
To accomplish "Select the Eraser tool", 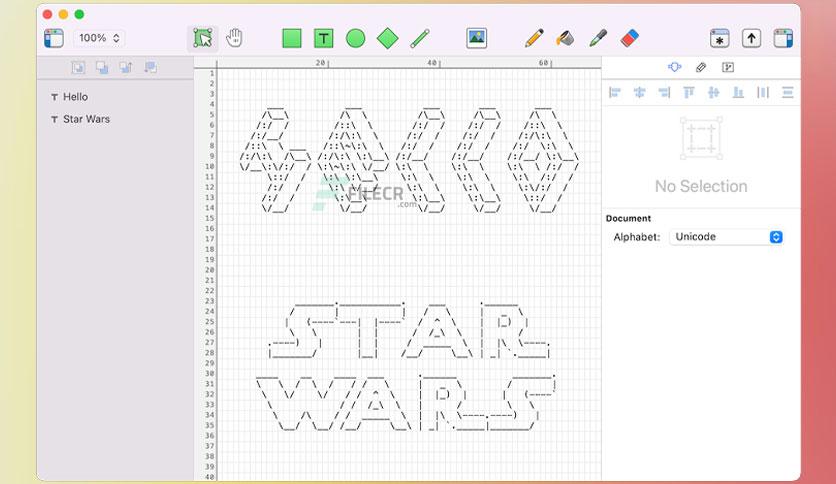I will [630, 38].
